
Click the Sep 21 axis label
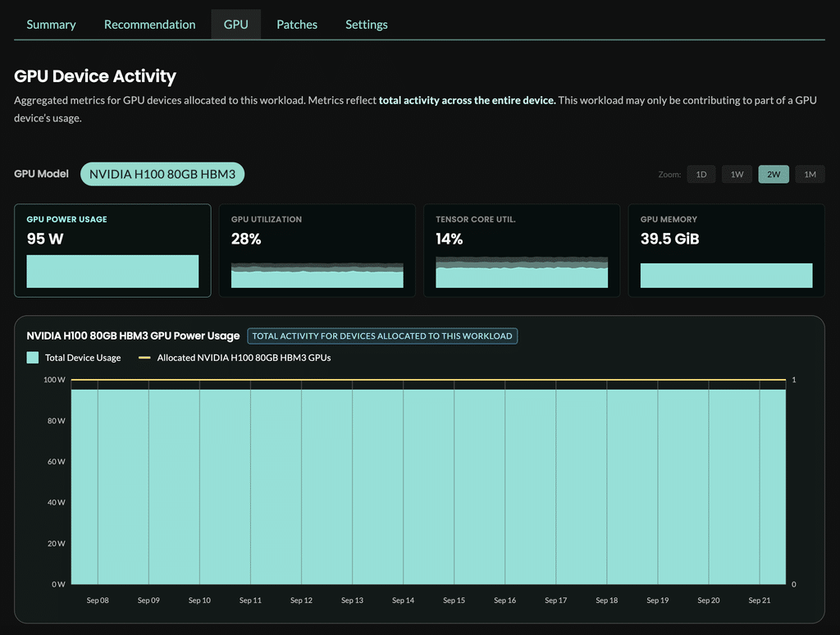point(759,601)
